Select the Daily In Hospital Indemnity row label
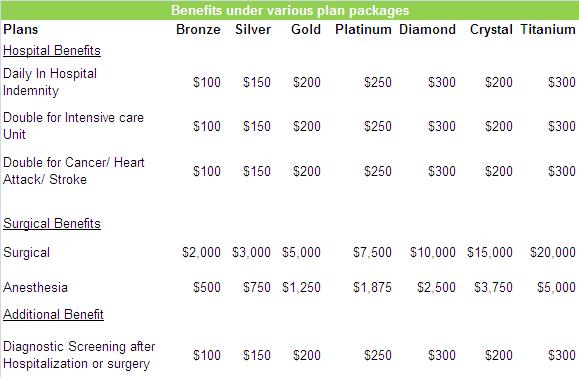This screenshot has width=579, height=377. click(x=50, y=82)
